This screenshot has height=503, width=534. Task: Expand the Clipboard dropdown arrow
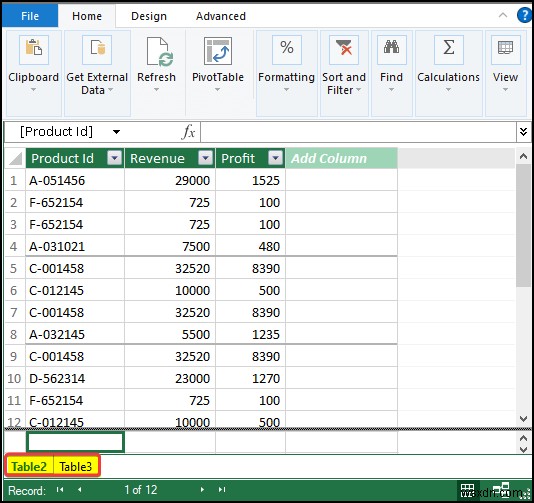click(33, 90)
